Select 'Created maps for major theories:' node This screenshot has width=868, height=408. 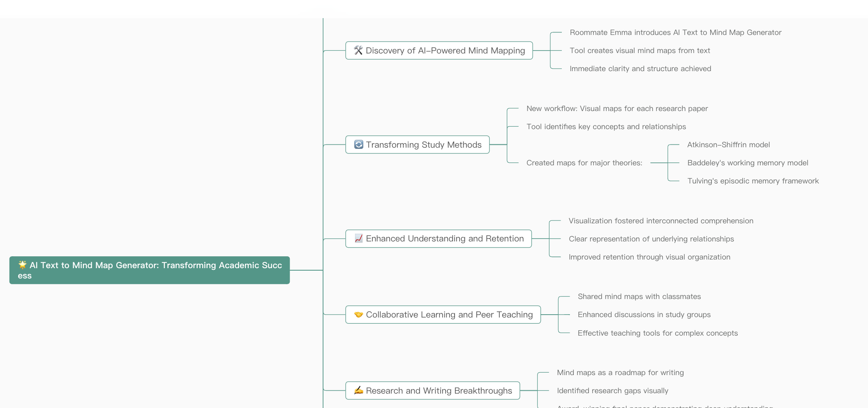(584, 163)
